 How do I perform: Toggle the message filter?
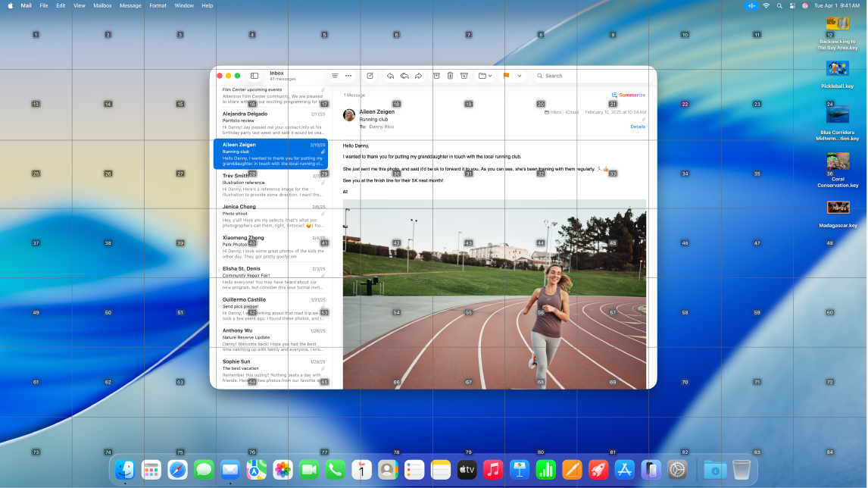tap(334, 76)
